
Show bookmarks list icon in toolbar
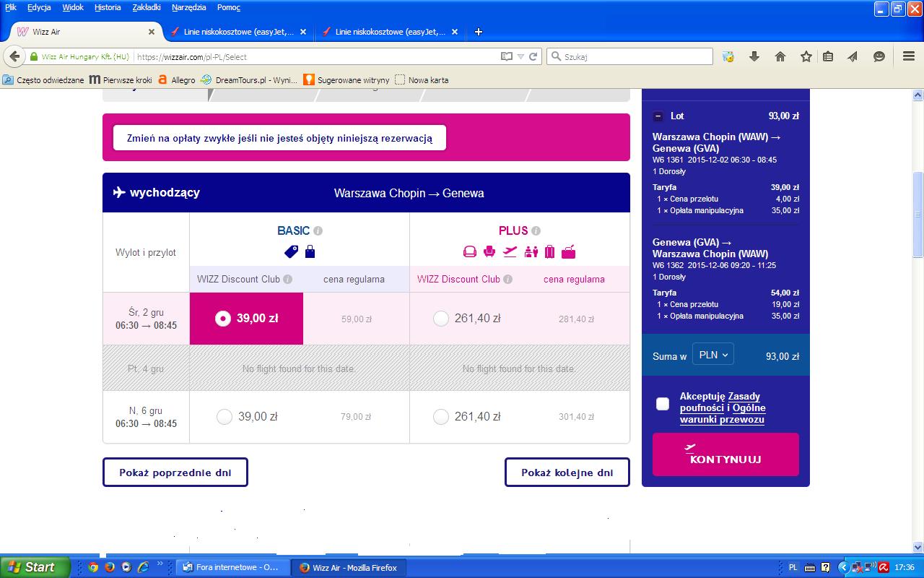point(828,56)
